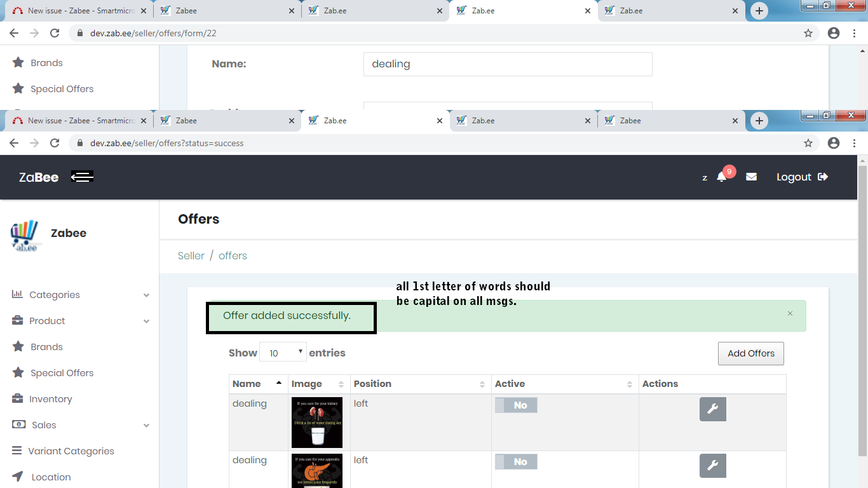
Task: Expand the Categories sidebar menu
Action: pos(80,295)
